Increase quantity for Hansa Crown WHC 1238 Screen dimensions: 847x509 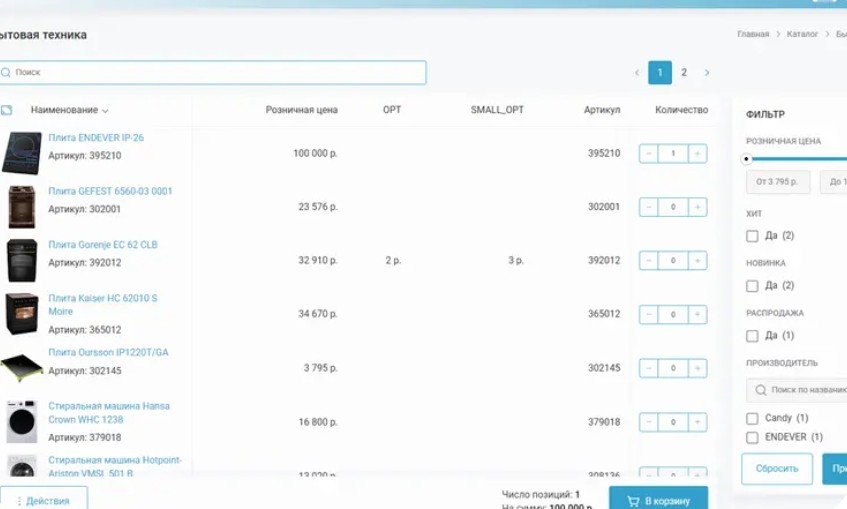(x=697, y=422)
